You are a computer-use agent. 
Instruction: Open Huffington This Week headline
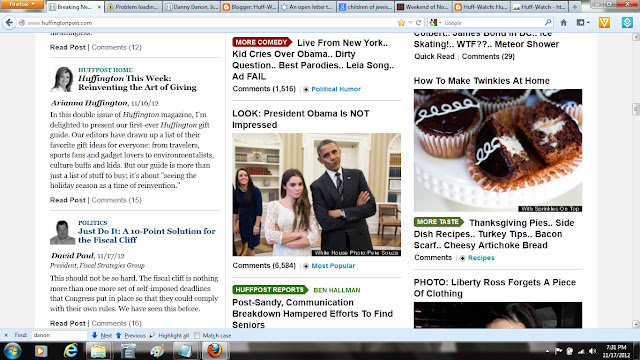point(137,83)
